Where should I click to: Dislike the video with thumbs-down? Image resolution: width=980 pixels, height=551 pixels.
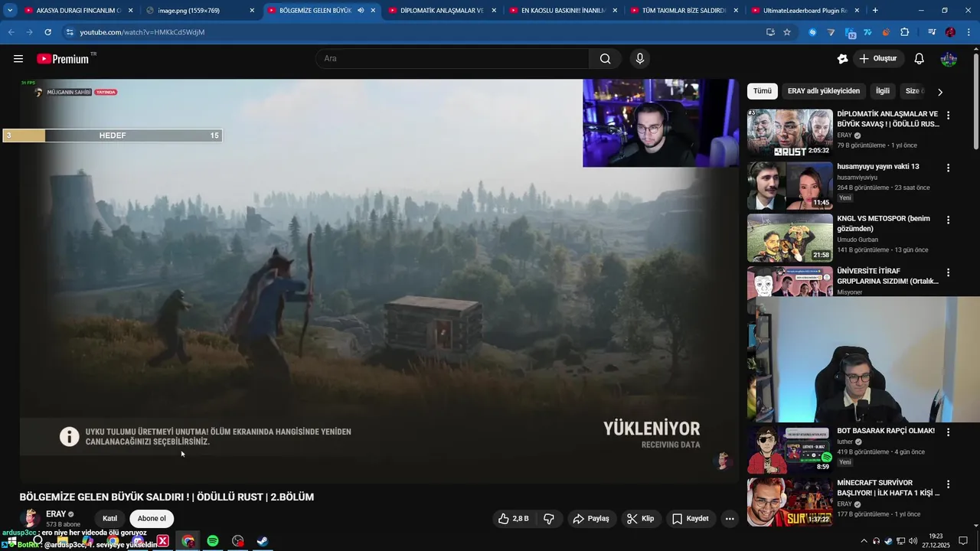coord(549,519)
